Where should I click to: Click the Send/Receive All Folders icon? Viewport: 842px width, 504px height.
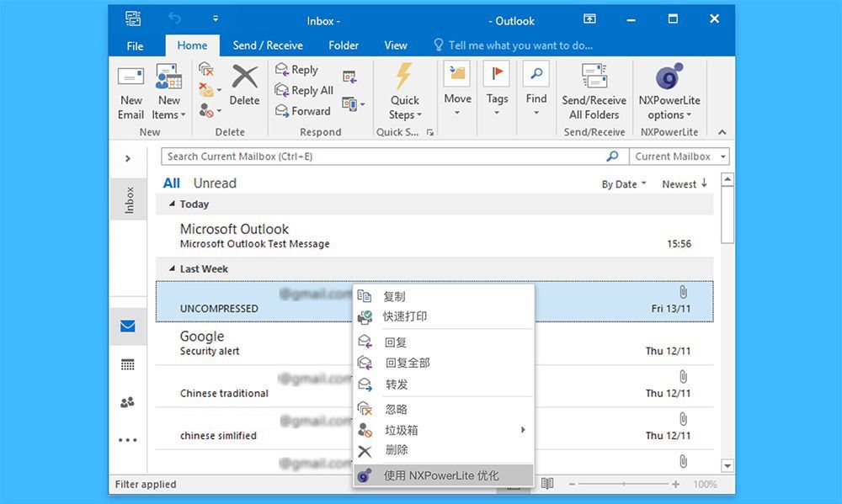tap(594, 77)
